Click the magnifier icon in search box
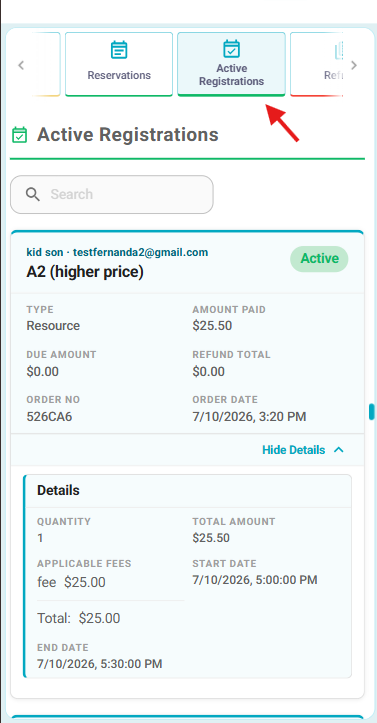Image resolution: width=377 pixels, height=723 pixels. (x=33, y=194)
